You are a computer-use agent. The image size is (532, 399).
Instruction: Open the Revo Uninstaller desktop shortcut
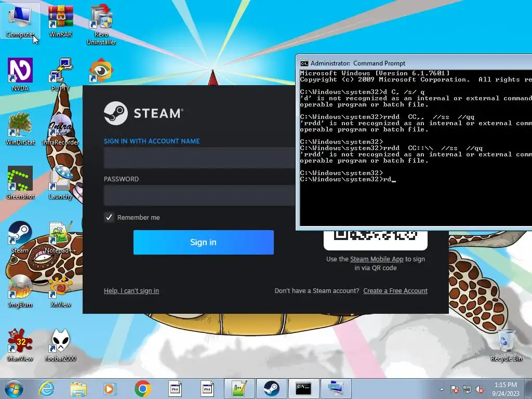coord(101,24)
